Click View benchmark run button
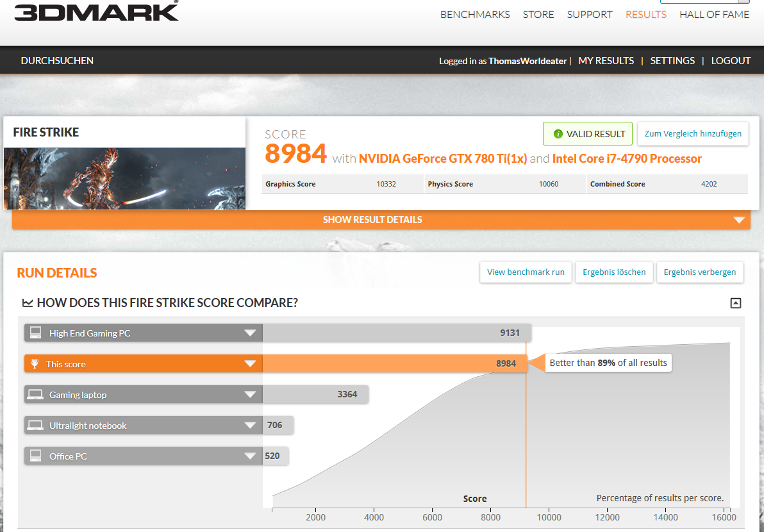The width and height of the screenshot is (764, 532). click(x=526, y=272)
